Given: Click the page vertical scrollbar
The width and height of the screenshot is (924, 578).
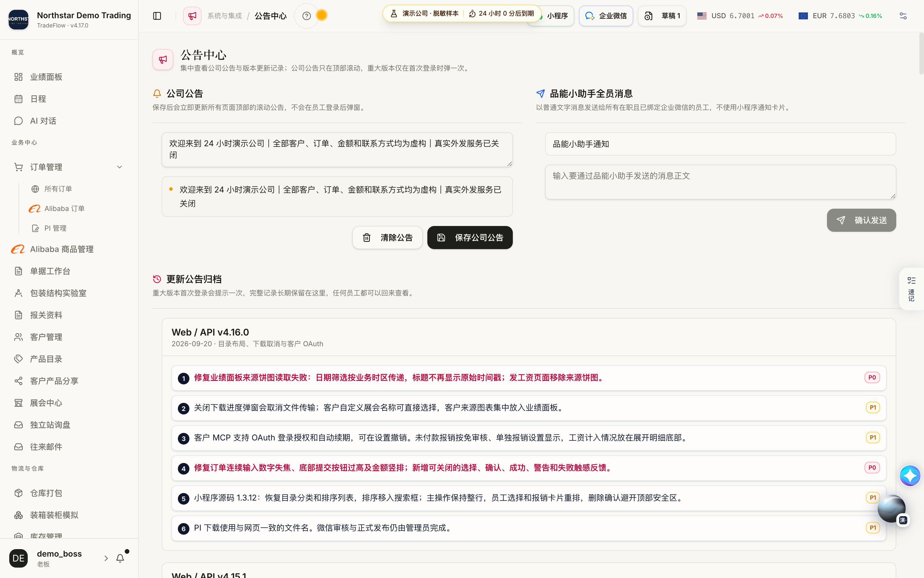Looking at the screenshot, I should click(x=921, y=53).
